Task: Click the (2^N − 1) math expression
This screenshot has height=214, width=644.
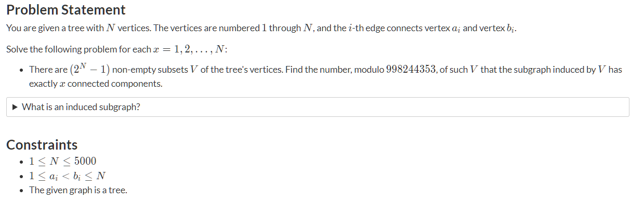Action: [89, 69]
